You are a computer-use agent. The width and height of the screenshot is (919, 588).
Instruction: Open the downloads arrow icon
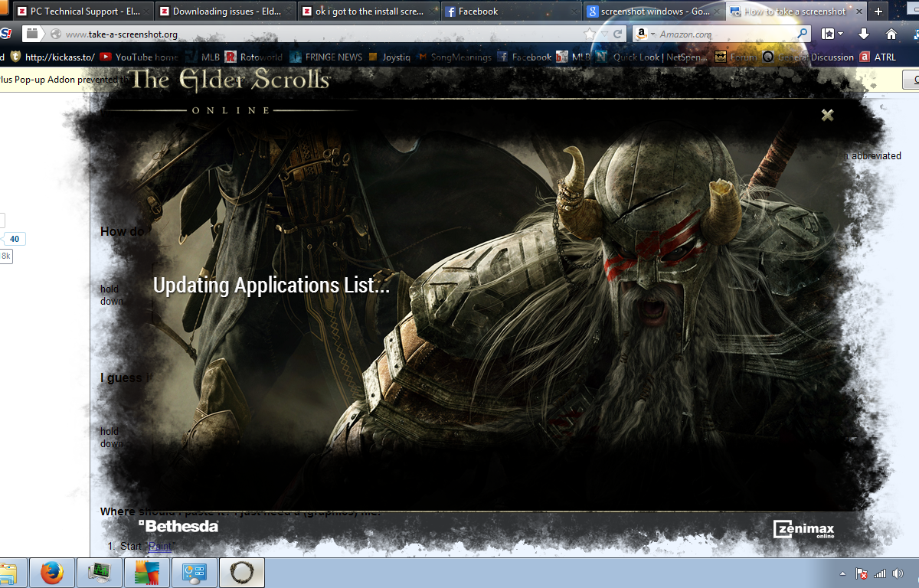click(x=864, y=34)
